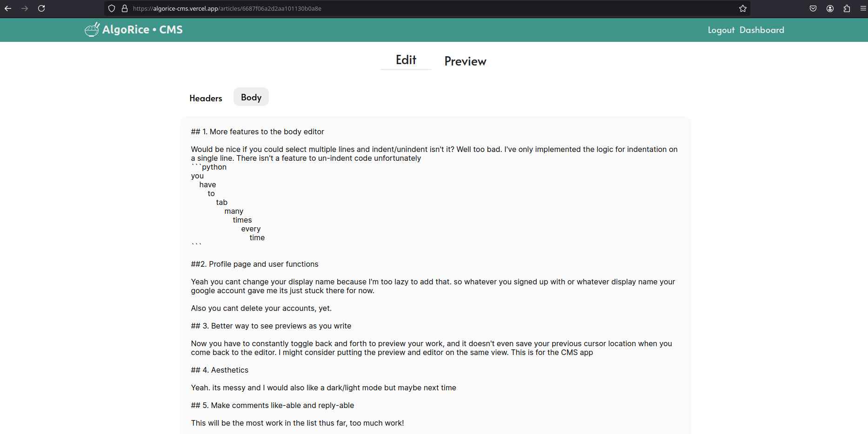868x434 pixels.
Task: Open tracking protection shield icon
Action: 112,8
